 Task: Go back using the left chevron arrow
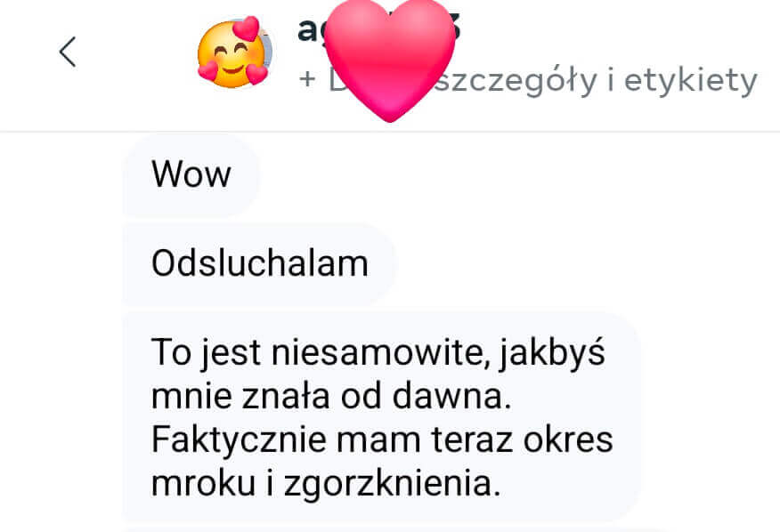pos(68,52)
